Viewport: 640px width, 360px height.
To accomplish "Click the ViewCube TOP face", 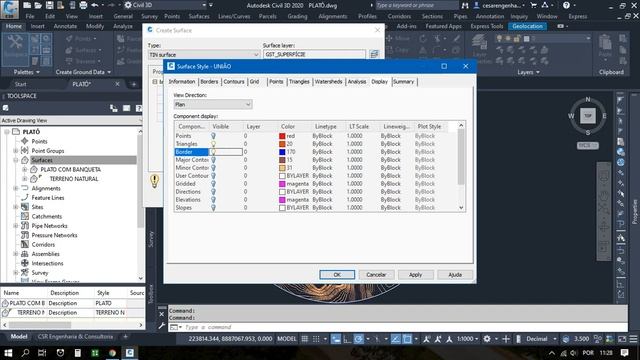I will (587, 116).
